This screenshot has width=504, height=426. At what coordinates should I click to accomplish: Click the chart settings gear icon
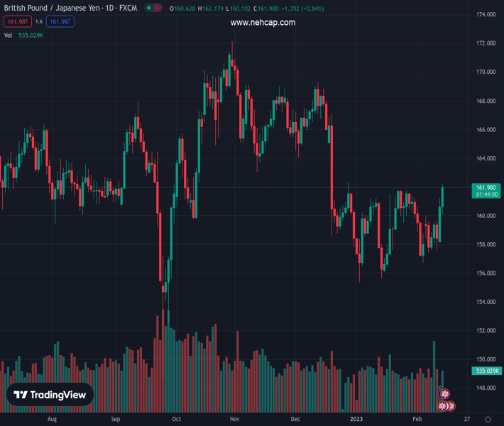coord(488,419)
